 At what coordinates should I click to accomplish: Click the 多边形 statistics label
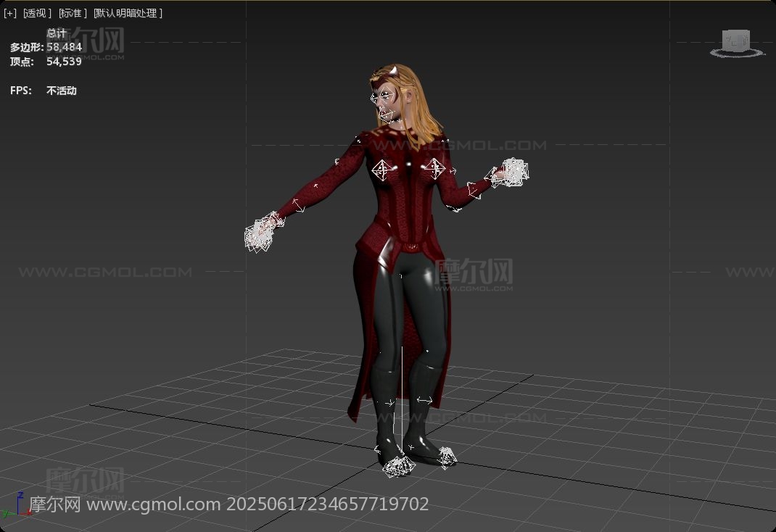click(x=27, y=47)
